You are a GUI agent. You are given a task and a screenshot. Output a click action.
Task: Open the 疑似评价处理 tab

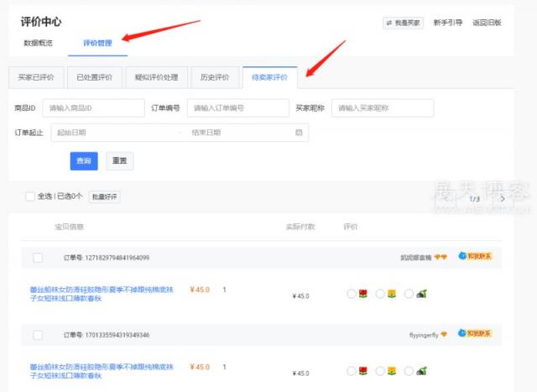click(157, 77)
